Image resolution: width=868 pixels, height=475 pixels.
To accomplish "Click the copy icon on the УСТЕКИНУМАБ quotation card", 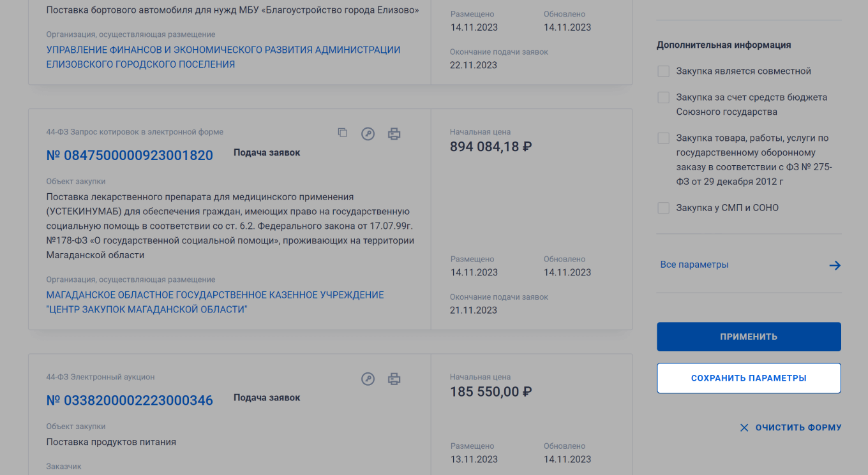I will (x=343, y=133).
